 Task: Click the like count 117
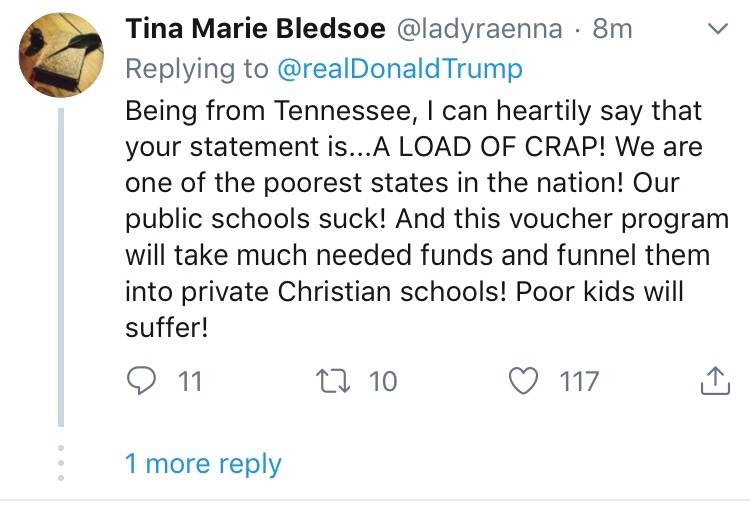[x=580, y=381]
